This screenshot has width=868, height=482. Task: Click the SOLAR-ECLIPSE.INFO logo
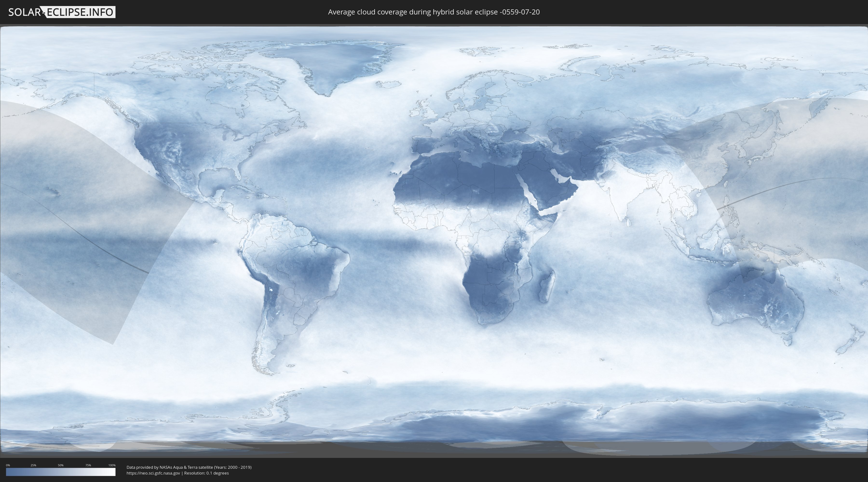point(62,12)
